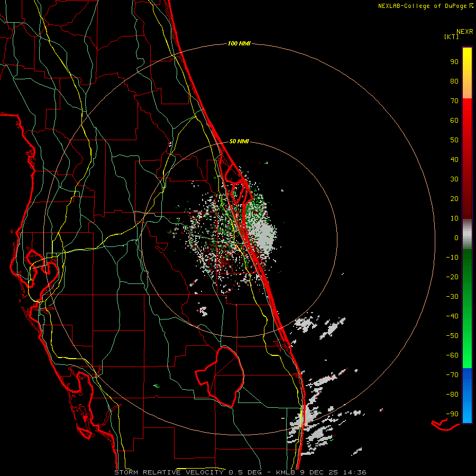
Task: Click the -40 value on velocity scale
Action: 452,316
